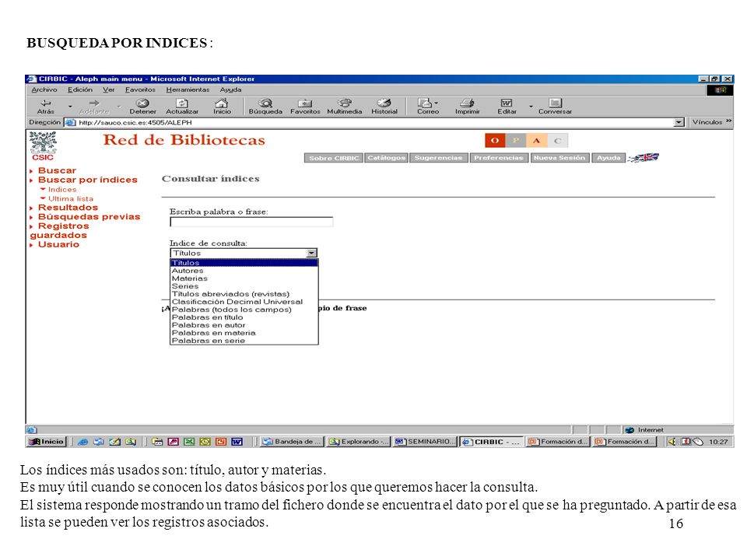Click Internet Explorer quick launch icon
747x560 pixels.
point(83,442)
